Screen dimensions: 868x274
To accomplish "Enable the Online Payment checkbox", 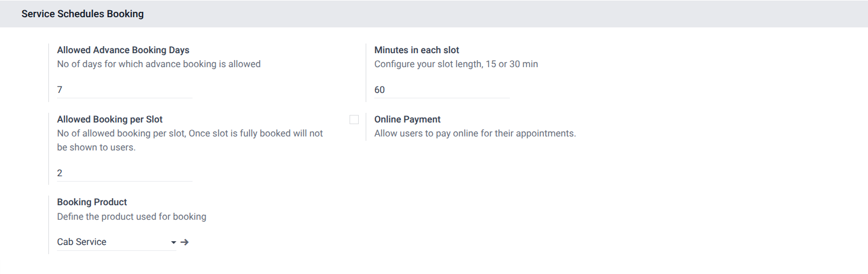I will pyautogui.click(x=354, y=120).
